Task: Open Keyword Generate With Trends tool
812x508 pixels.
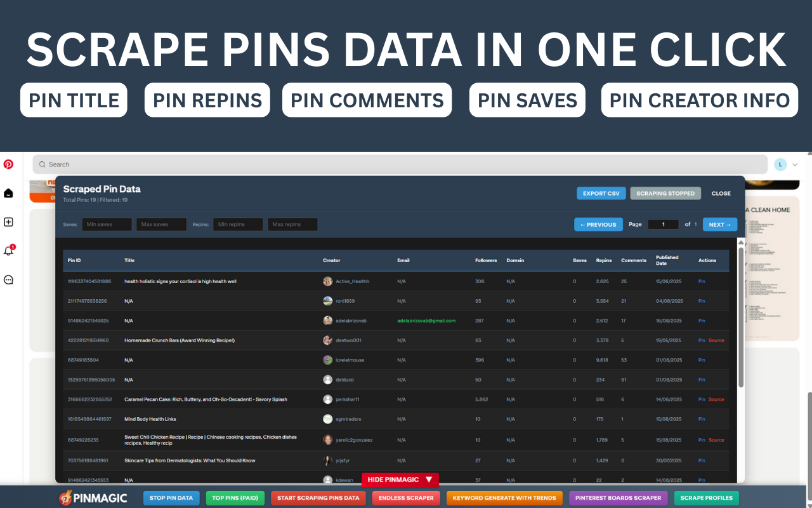Action: click(x=504, y=498)
